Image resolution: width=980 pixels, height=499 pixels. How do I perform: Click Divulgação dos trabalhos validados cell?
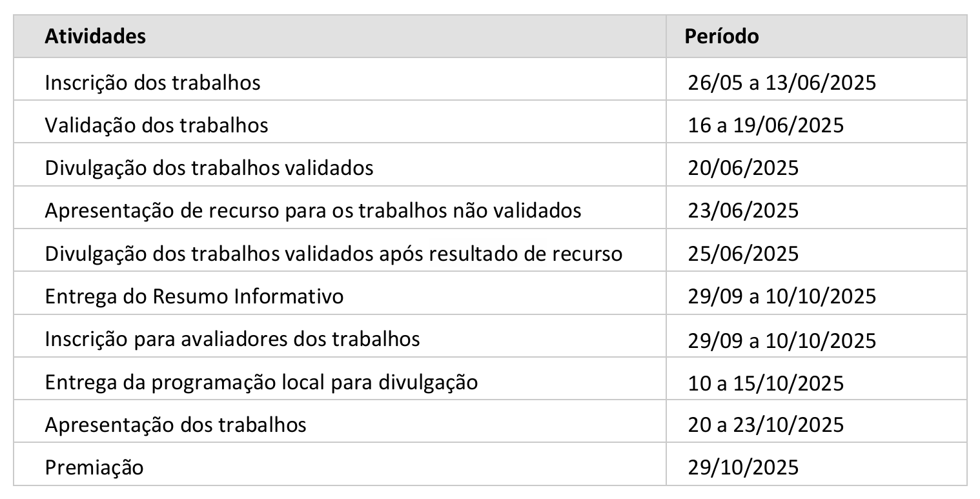click(x=340, y=165)
